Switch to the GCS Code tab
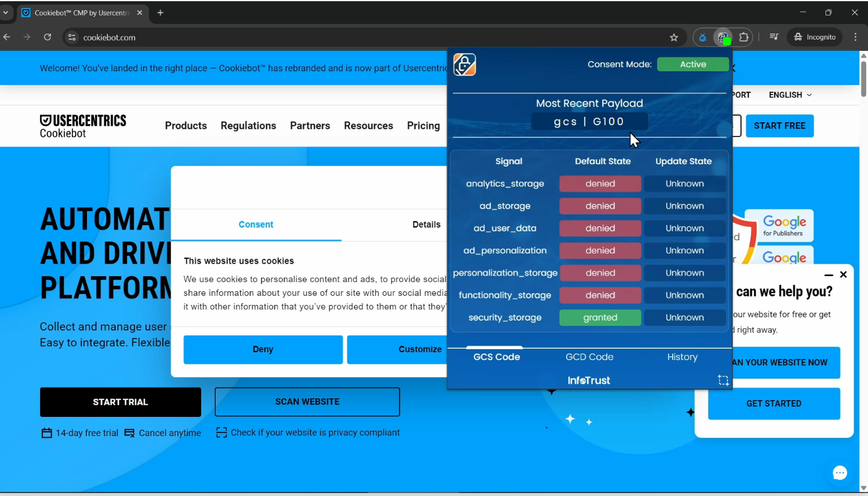The width and height of the screenshot is (868, 496). (497, 357)
